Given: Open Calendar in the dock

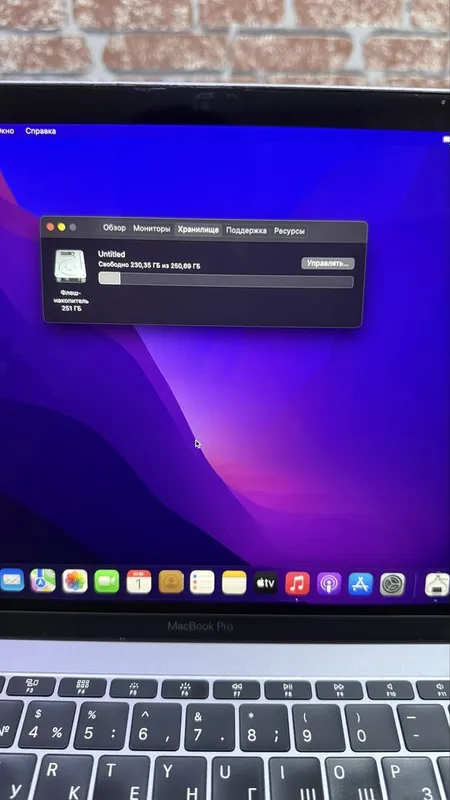Looking at the screenshot, I should click(x=139, y=582).
